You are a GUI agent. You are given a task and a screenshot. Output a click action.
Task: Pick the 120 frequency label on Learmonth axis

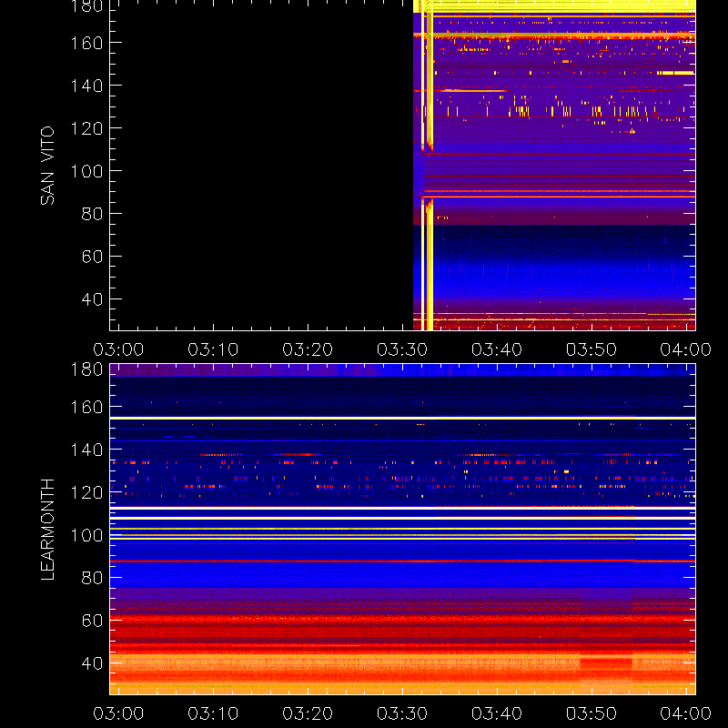click(86, 492)
